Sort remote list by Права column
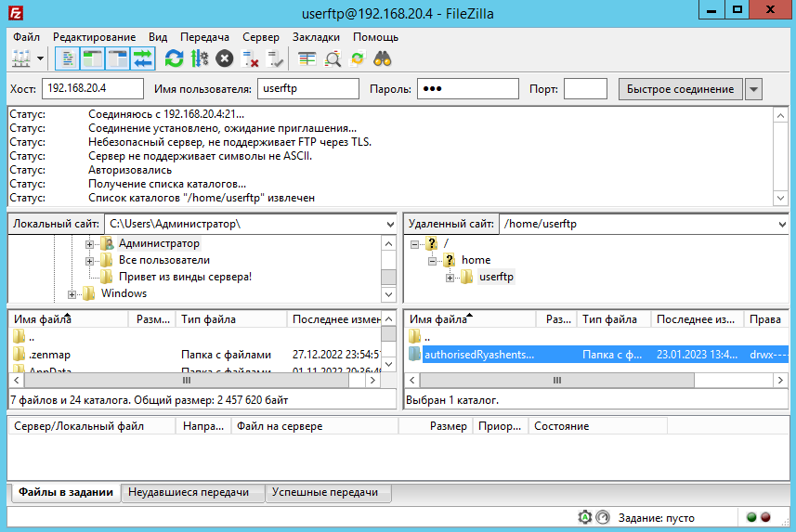This screenshot has width=796, height=532. click(x=765, y=319)
